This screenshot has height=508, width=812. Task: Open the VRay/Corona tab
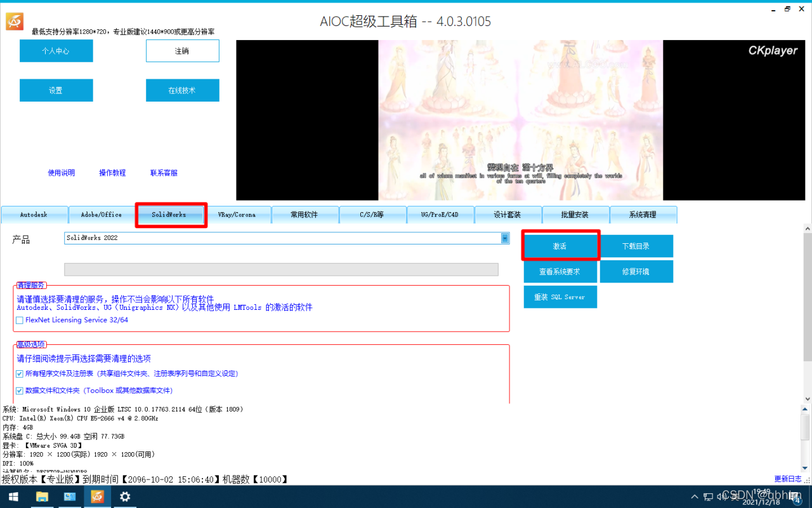[237, 215]
